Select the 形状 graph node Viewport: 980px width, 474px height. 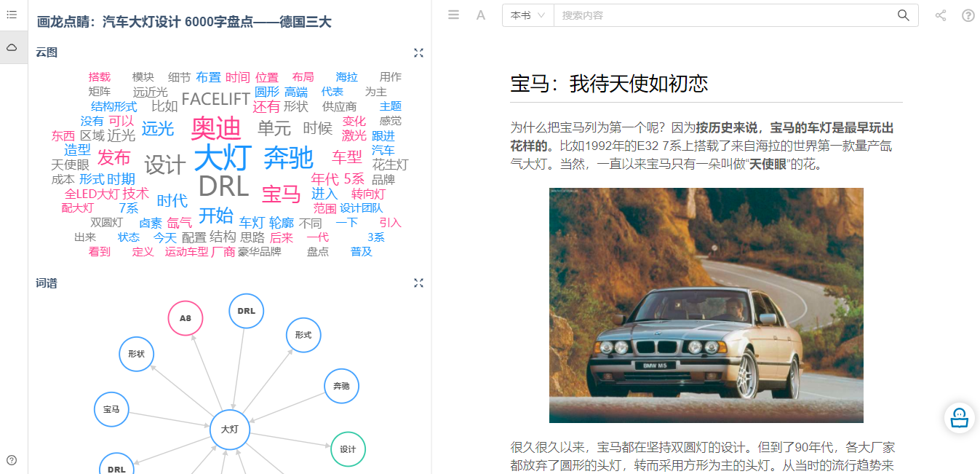(x=136, y=354)
